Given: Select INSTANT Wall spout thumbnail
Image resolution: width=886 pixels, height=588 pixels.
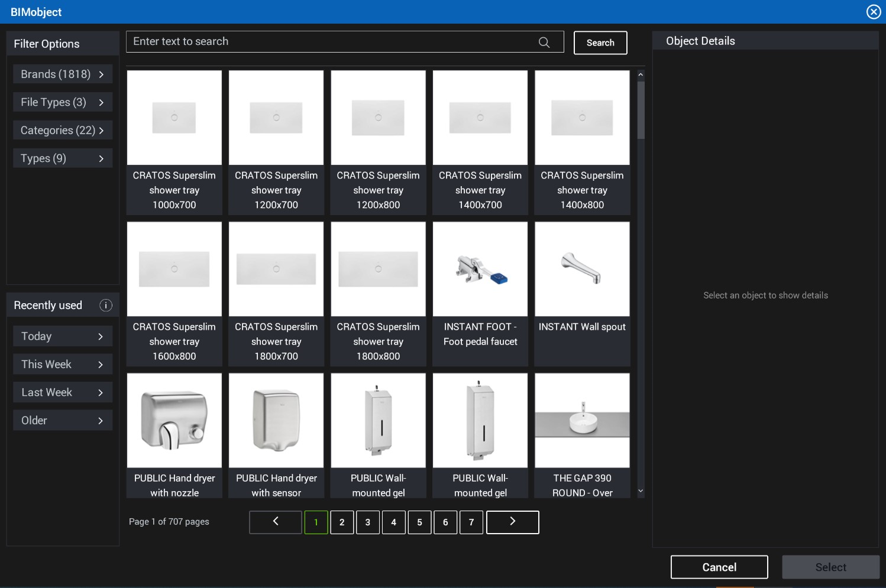Looking at the screenshot, I should tap(583, 269).
